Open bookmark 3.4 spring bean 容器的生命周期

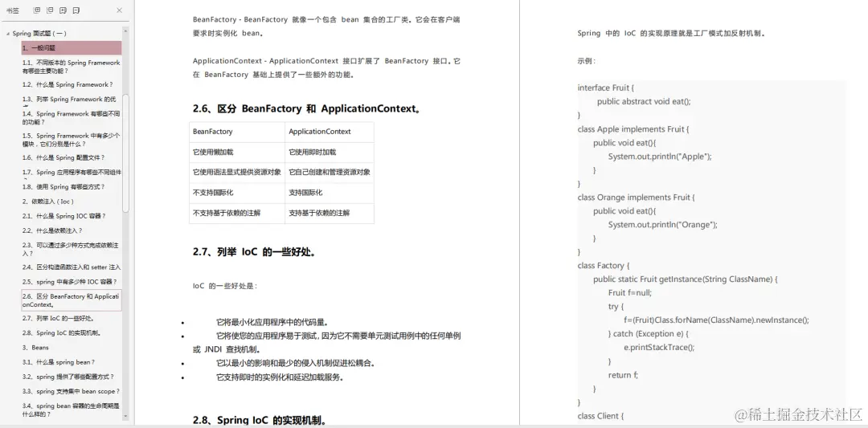pos(72,410)
